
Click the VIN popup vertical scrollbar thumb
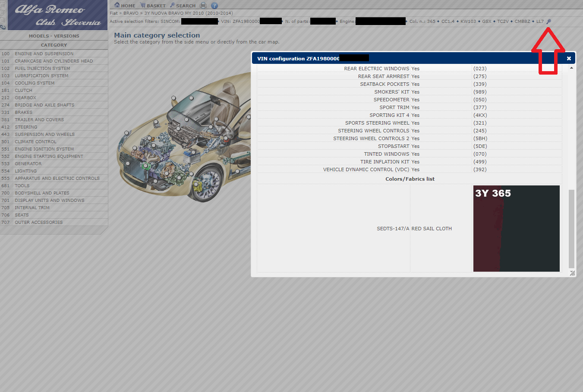571,229
